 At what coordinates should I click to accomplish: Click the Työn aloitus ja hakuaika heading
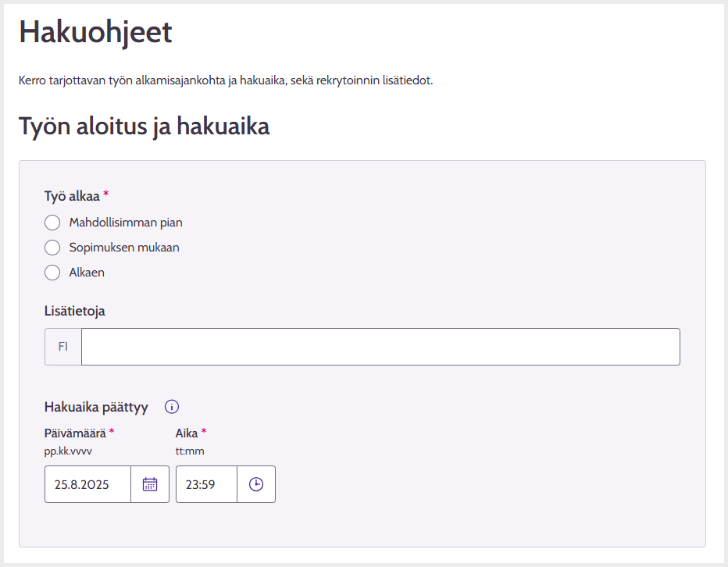pyautogui.click(x=144, y=127)
